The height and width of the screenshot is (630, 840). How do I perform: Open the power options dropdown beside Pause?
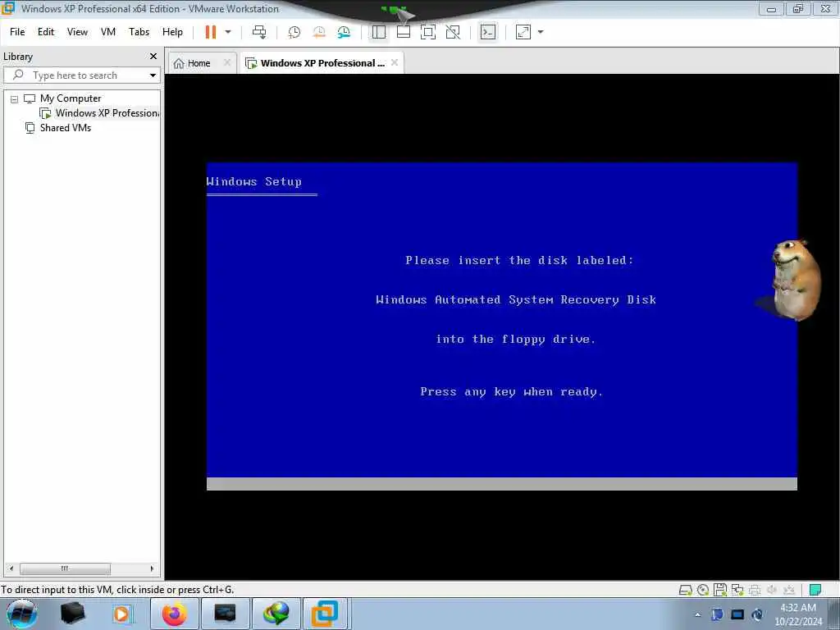(228, 32)
